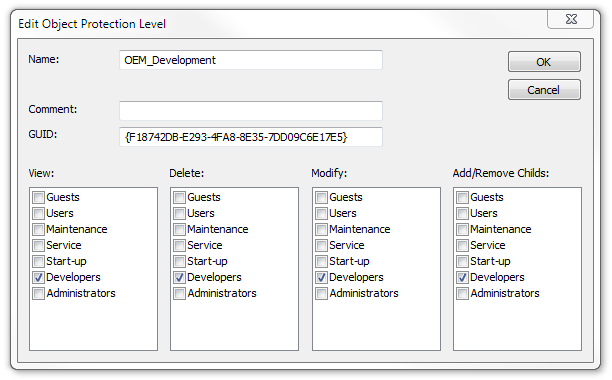This screenshot has height=380, width=612.
Task: Close the Edit Object Protection Level dialog
Action: [571, 19]
